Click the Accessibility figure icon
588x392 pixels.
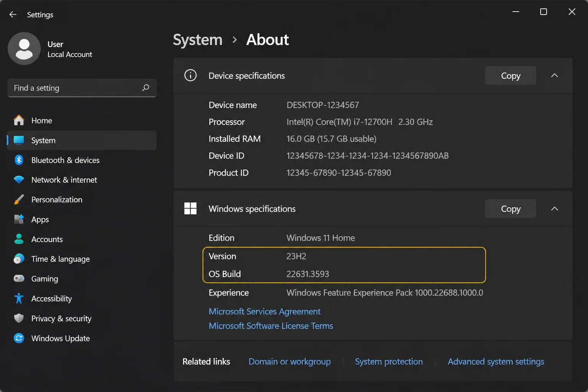click(19, 298)
